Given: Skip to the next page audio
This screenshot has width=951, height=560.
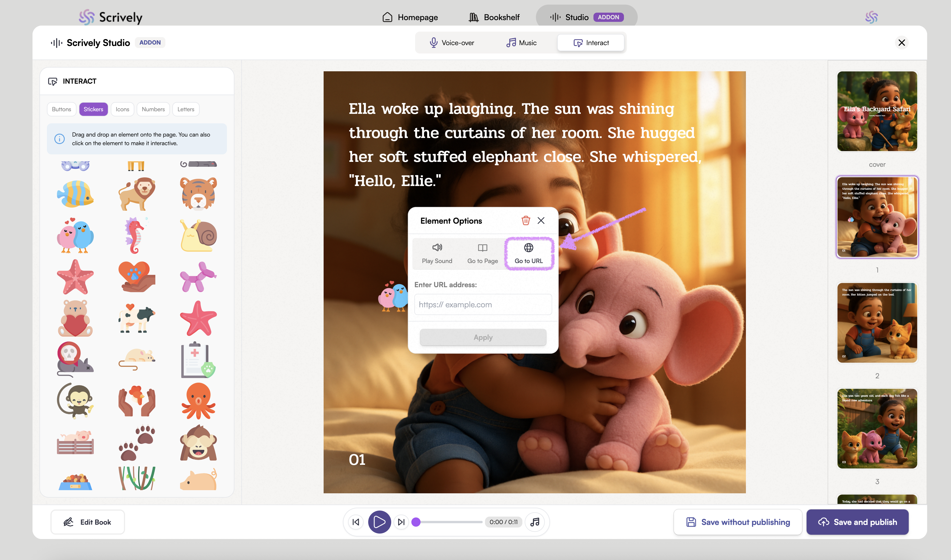Looking at the screenshot, I should tap(401, 522).
